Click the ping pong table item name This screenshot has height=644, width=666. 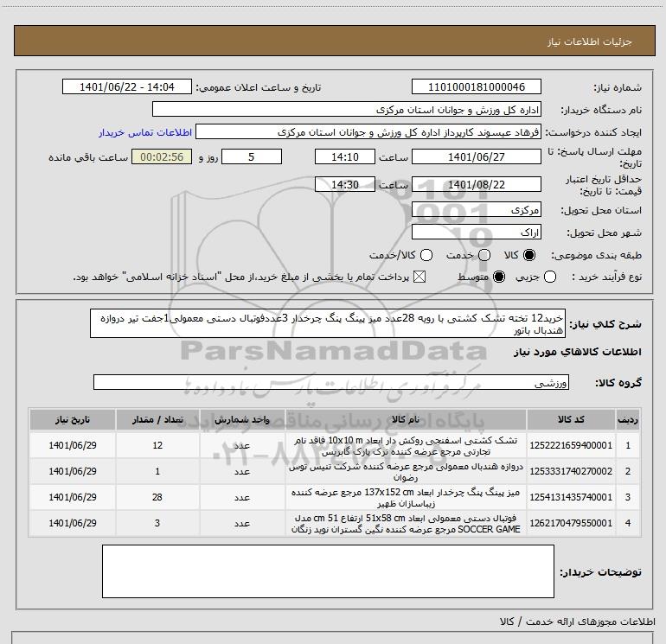click(406, 498)
